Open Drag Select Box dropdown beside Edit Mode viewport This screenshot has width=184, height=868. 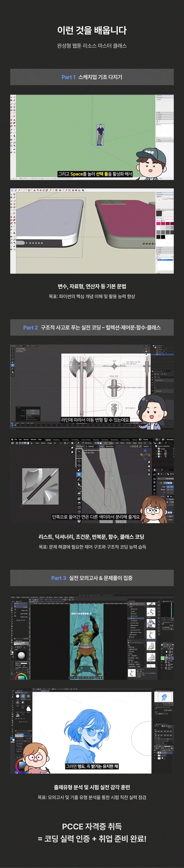coord(110,446)
